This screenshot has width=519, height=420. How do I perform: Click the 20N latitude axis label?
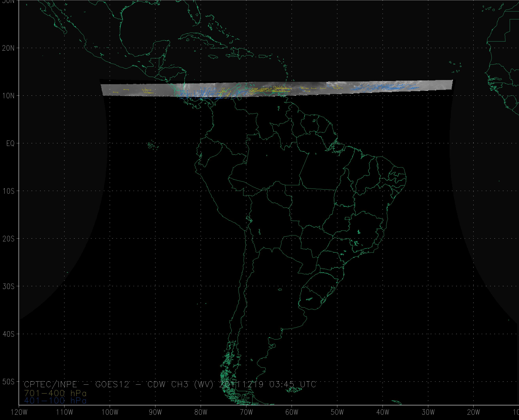[8, 48]
